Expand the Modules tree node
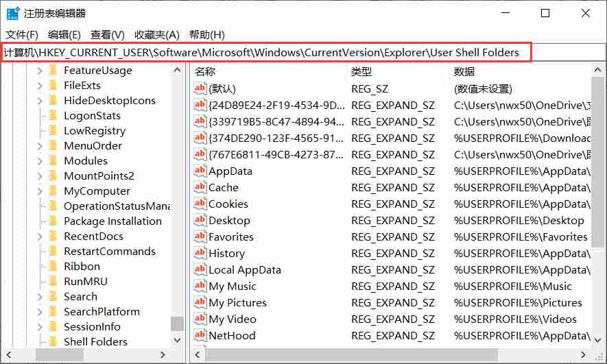Image resolution: width=607 pixels, height=364 pixels. 40,161
